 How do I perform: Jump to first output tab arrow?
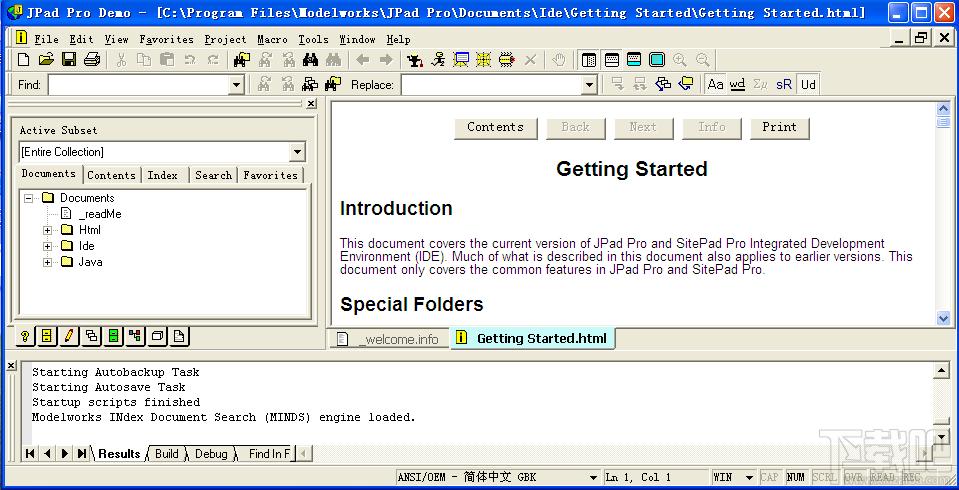pyautogui.click(x=30, y=454)
